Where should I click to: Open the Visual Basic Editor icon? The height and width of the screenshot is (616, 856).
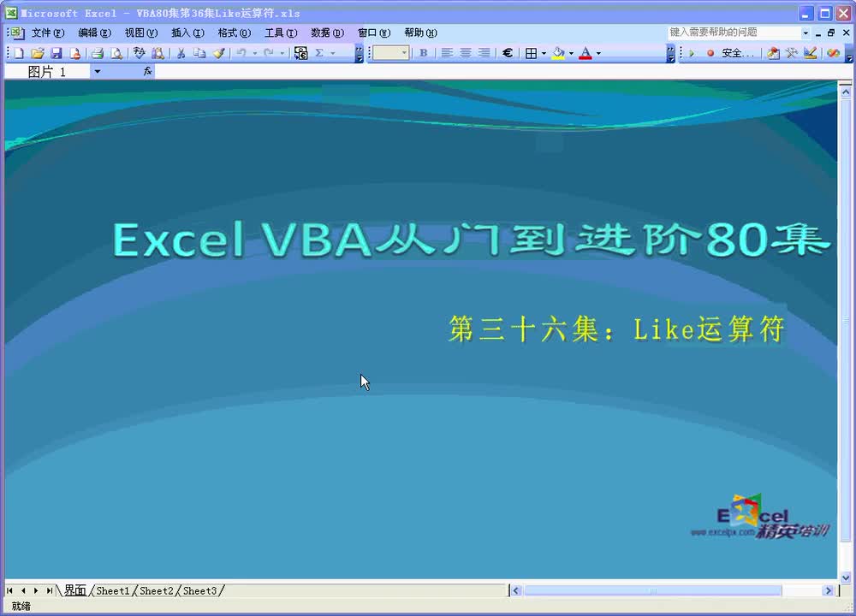click(x=773, y=53)
